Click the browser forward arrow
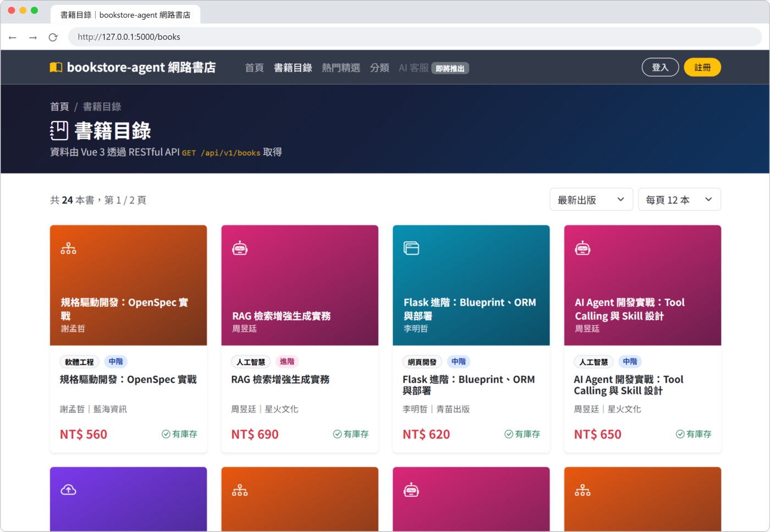The image size is (770, 532). point(33,37)
